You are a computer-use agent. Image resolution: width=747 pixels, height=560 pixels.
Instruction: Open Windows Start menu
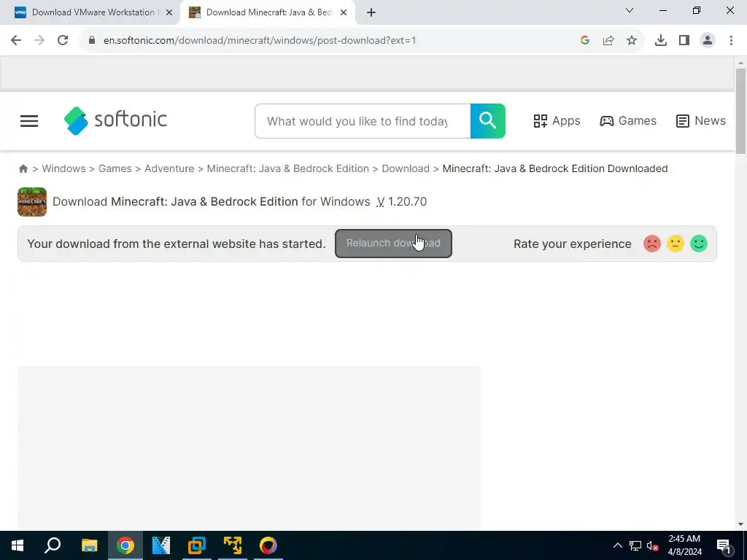[18, 545]
